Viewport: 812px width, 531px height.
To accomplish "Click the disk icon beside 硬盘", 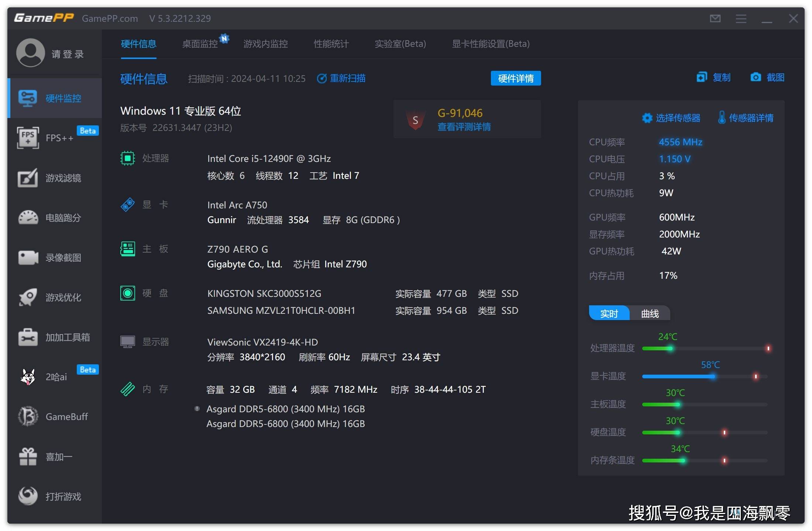I will [128, 293].
